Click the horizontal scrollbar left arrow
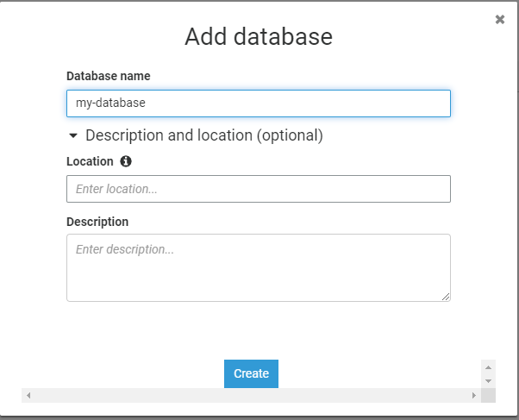519x420 pixels. tap(28, 395)
